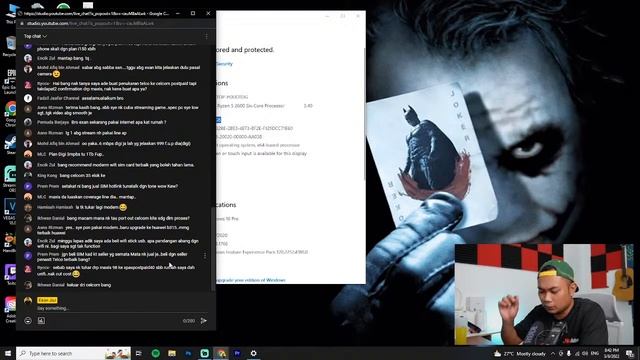
Task: Click Fadzil Jaafar Channel avatar in chat
Action: (x=28, y=98)
